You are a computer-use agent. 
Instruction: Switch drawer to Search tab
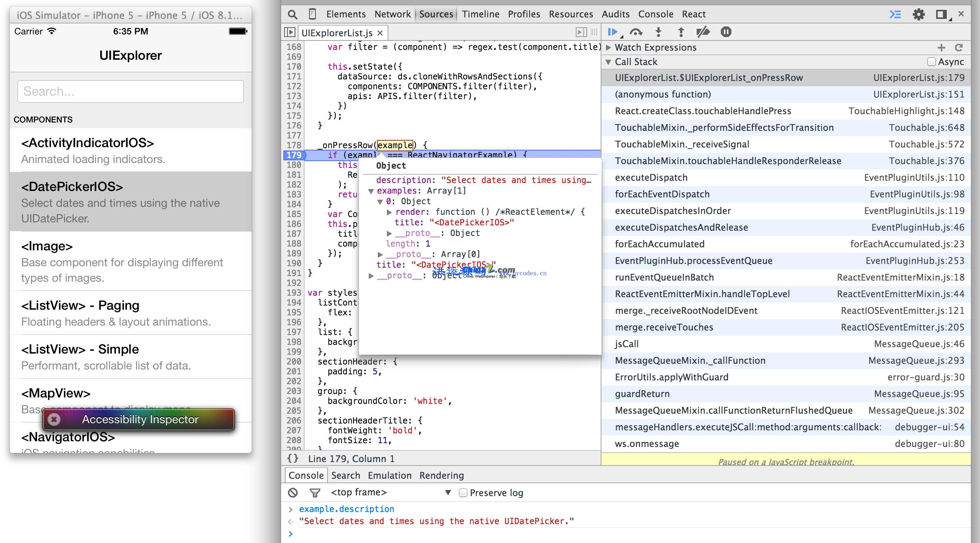[x=345, y=476]
